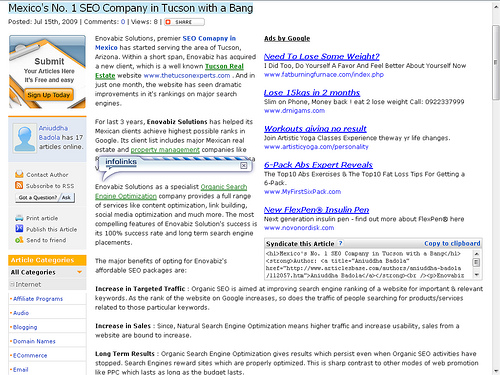Click Subscribe to RSS text link
Viewport: 500px width, 375px height.
coord(50,186)
